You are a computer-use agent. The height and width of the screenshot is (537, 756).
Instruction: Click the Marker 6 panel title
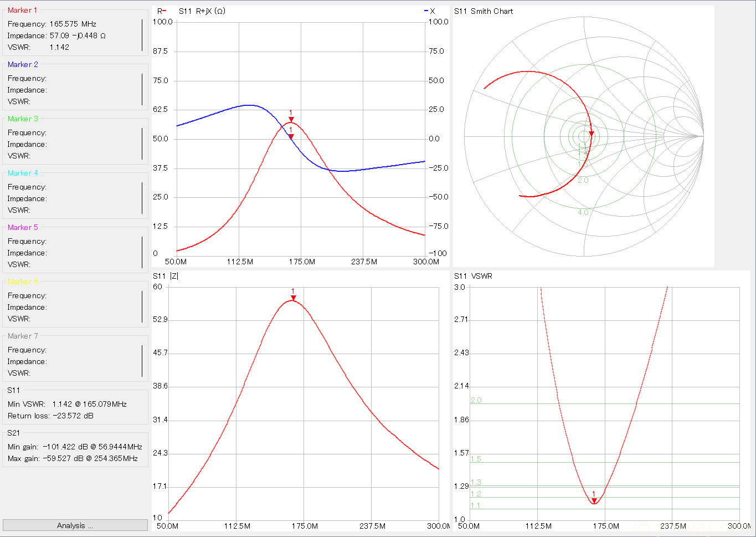[23, 282]
